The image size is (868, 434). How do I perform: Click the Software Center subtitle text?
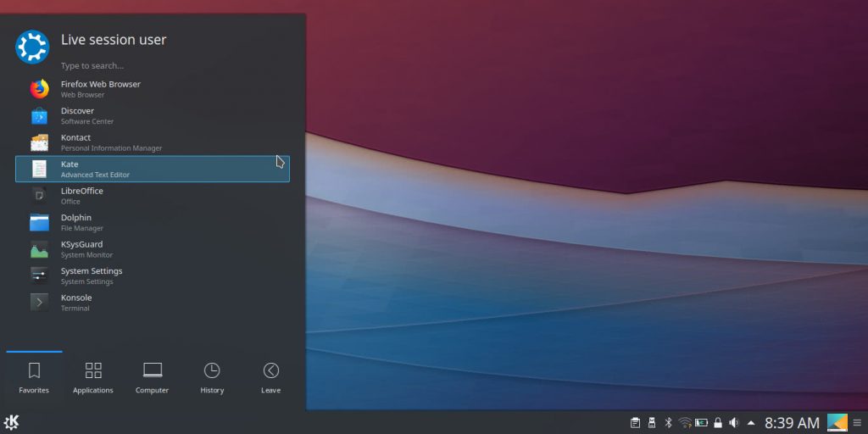(87, 121)
